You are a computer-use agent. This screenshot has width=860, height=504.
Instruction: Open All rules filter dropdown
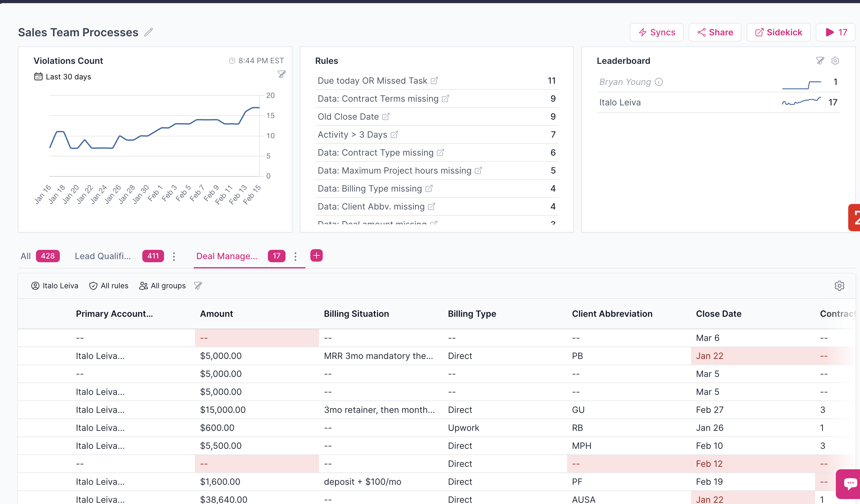click(109, 285)
